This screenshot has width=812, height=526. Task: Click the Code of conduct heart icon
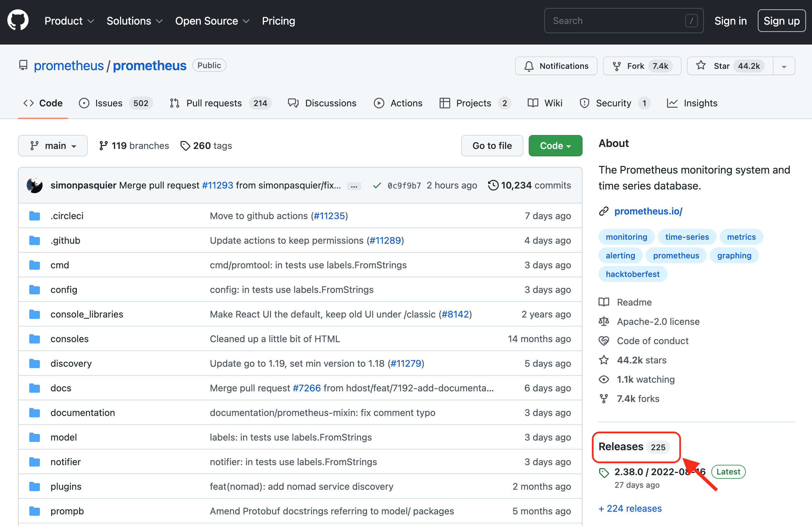[604, 341]
